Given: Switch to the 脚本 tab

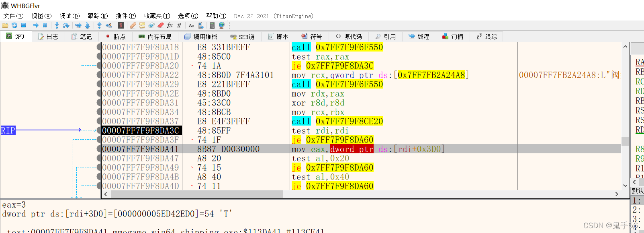Looking at the screenshot, I should click(x=278, y=37).
